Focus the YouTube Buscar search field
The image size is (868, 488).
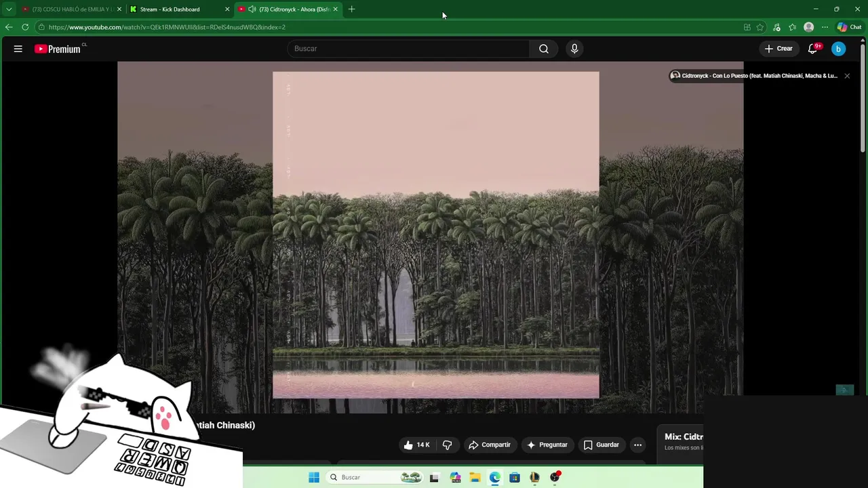tap(409, 49)
